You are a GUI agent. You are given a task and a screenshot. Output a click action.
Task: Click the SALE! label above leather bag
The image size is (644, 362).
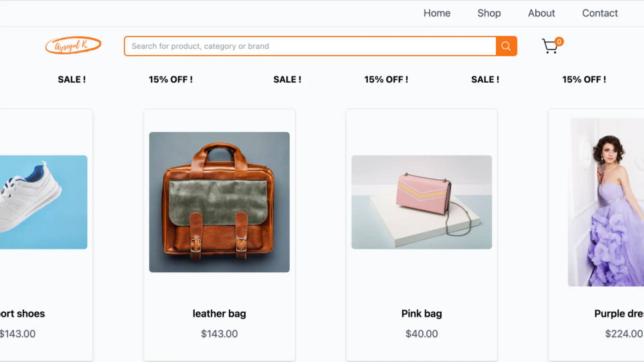(287, 79)
